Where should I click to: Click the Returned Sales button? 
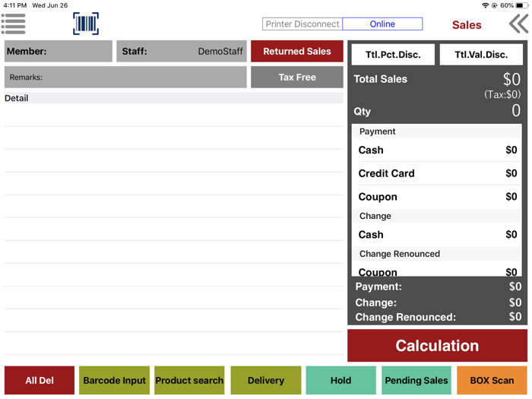tap(297, 51)
